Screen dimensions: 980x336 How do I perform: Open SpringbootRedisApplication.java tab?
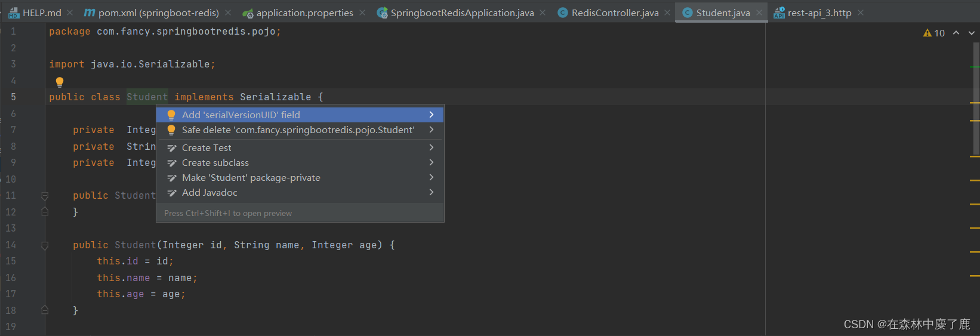point(462,13)
